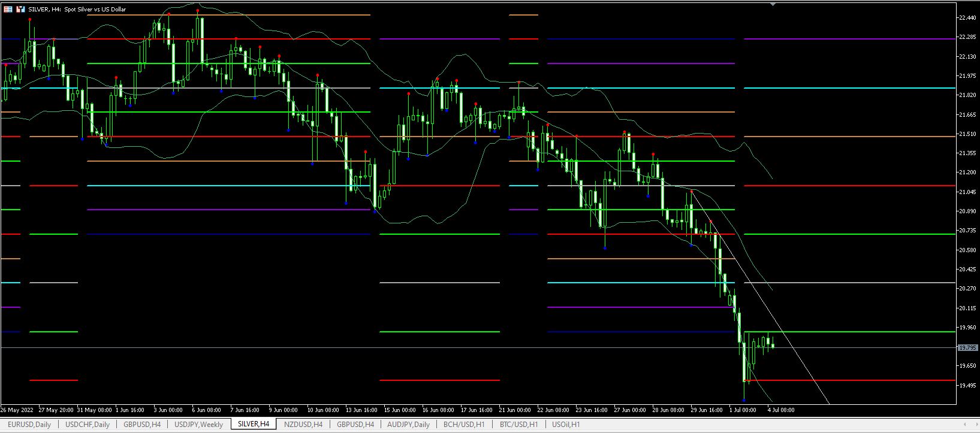Switch to the USDJPY,Weekly tab
The height and width of the screenshot is (433, 980).
(198, 424)
